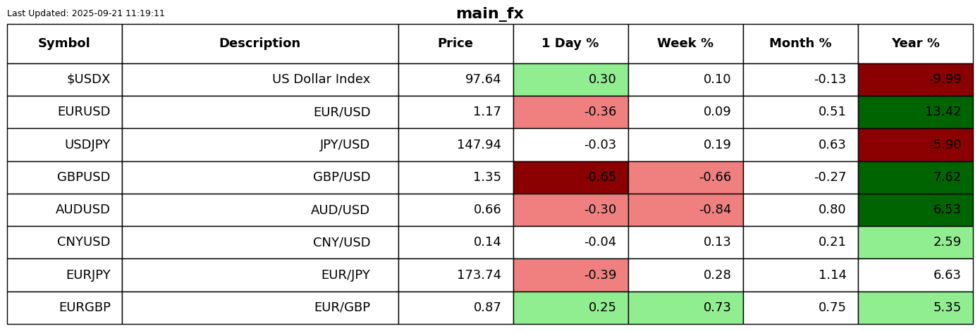Click the main_fx table title
This screenshot has height=331, width=980.
pos(489,13)
